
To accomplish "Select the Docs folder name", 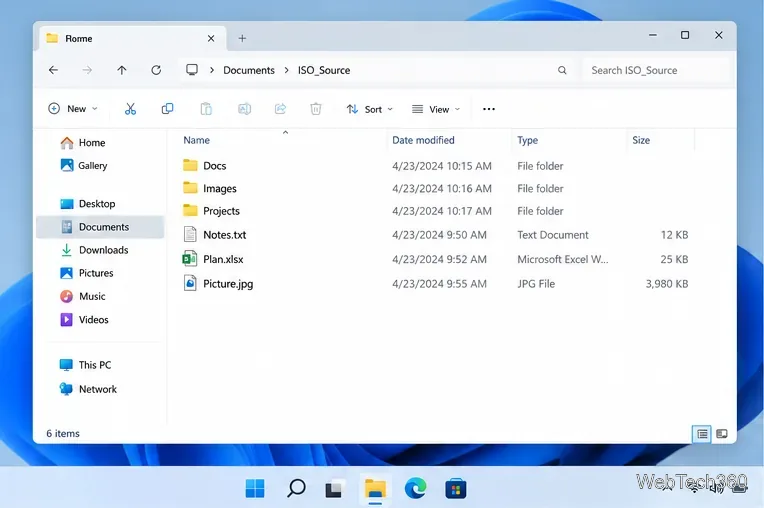I will coord(214,166).
